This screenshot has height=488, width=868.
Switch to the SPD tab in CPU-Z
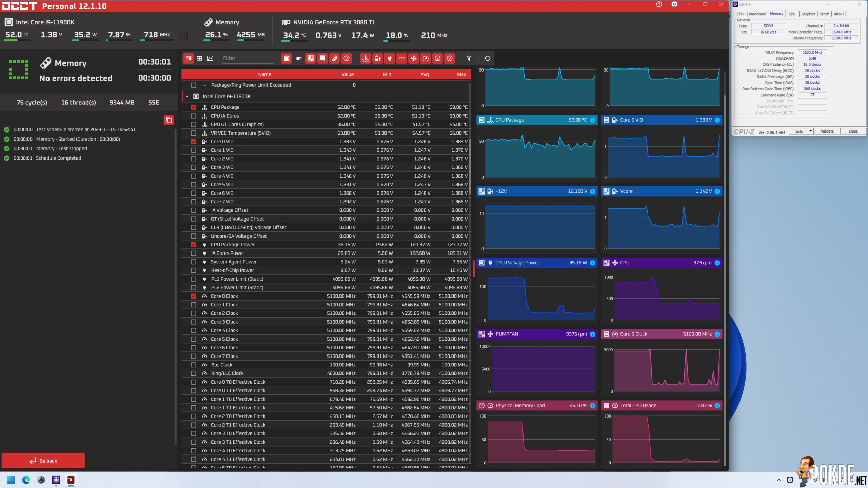pos(792,14)
